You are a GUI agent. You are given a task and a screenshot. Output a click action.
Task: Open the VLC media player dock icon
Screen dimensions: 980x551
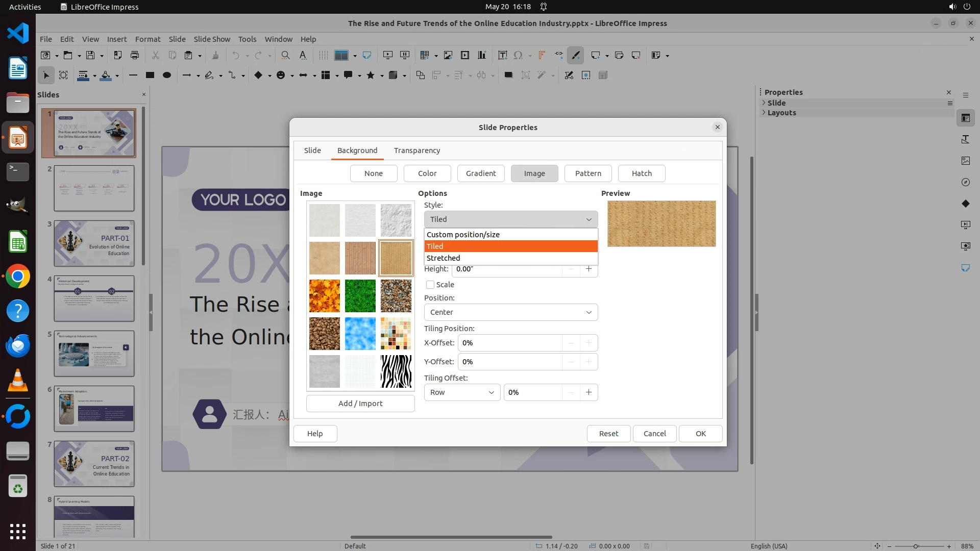pyautogui.click(x=18, y=381)
